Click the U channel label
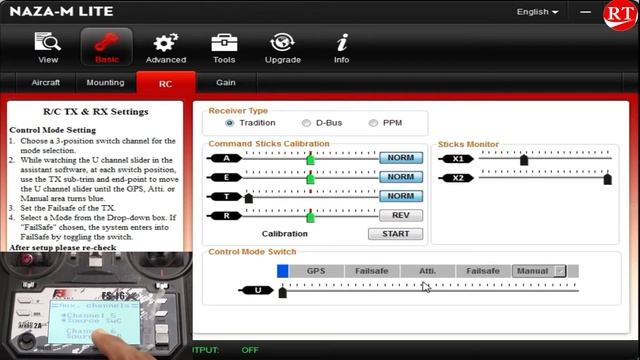This screenshot has height=360, width=640. [257, 290]
